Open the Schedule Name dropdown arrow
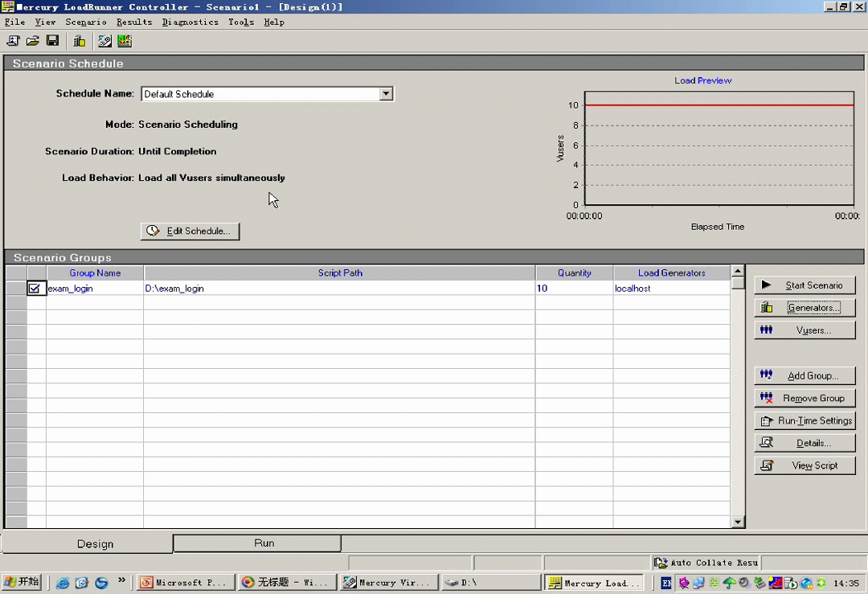 tap(387, 93)
